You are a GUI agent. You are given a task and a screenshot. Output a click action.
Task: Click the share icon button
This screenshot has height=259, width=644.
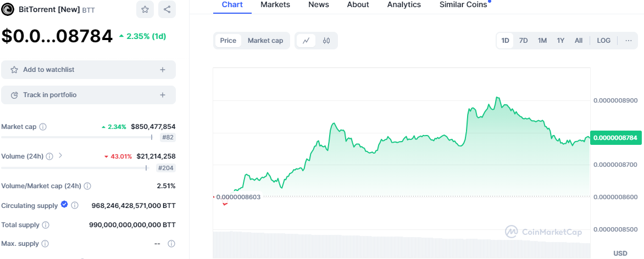click(167, 9)
